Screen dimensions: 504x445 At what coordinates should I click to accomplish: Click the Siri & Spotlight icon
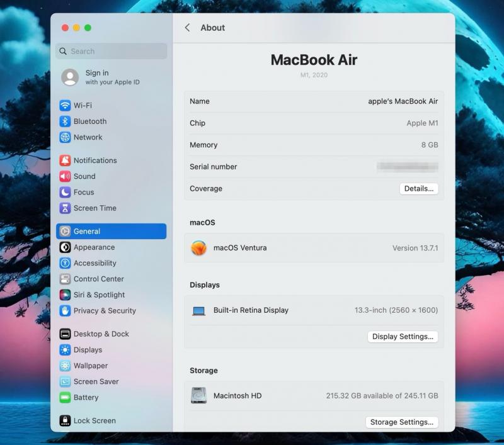click(x=65, y=295)
